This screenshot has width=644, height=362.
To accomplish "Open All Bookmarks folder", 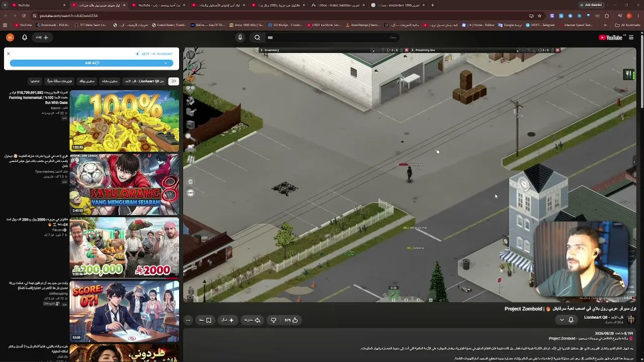I will pos(627,25).
